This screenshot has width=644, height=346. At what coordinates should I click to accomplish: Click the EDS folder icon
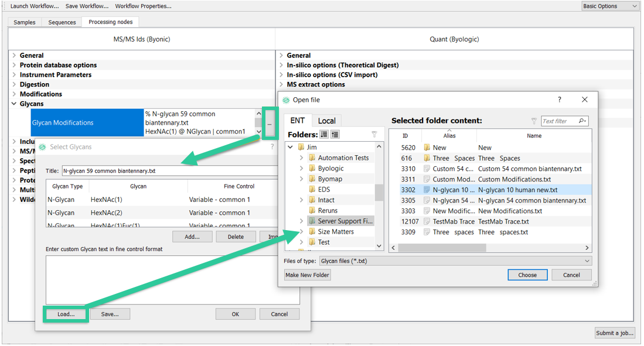312,189
